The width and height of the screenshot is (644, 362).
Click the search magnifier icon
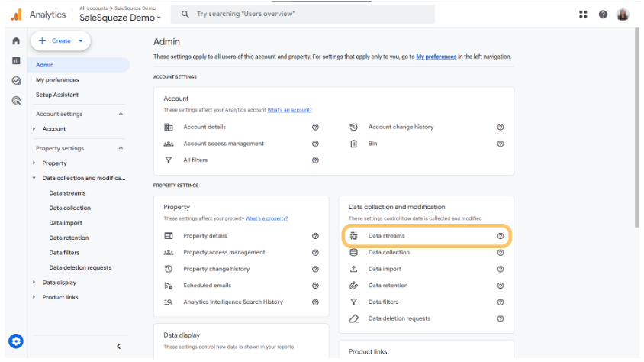(x=185, y=14)
